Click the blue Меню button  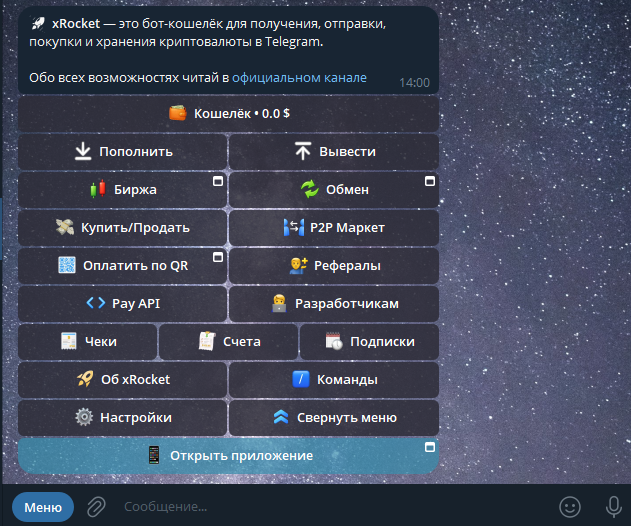[x=43, y=507]
